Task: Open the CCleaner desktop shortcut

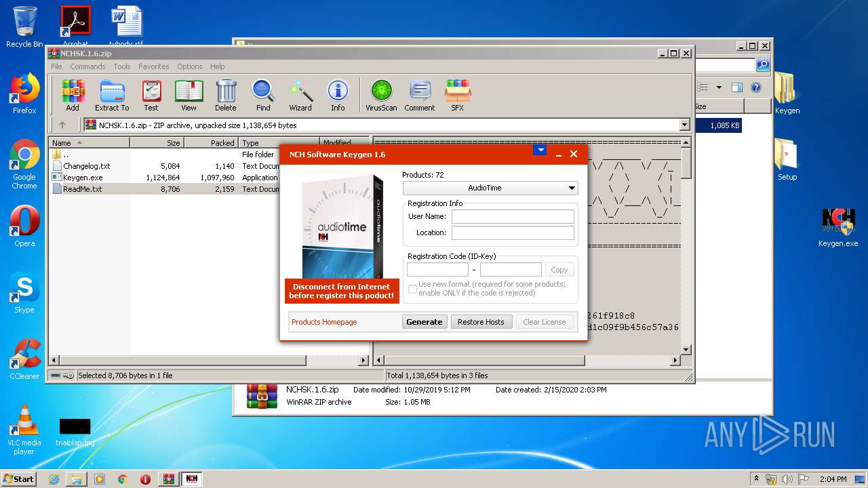Action: (24, 359)
